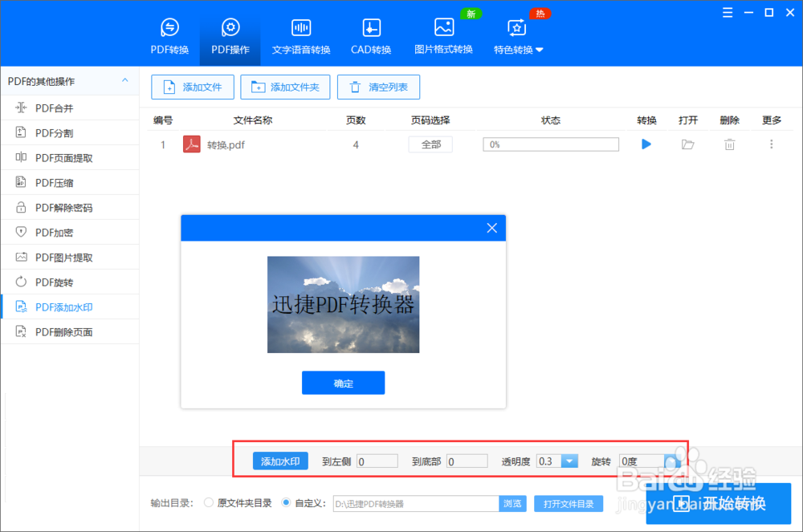Open the hamburger menu icon in title bar
Viewport: 803px width, 532px height.
[x=728, y=13]
